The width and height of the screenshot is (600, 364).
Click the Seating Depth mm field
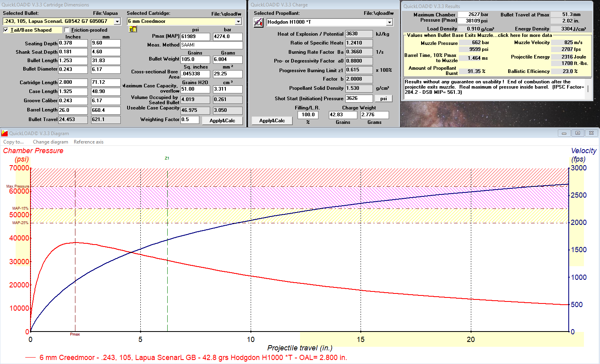click(x=106, y=43)
